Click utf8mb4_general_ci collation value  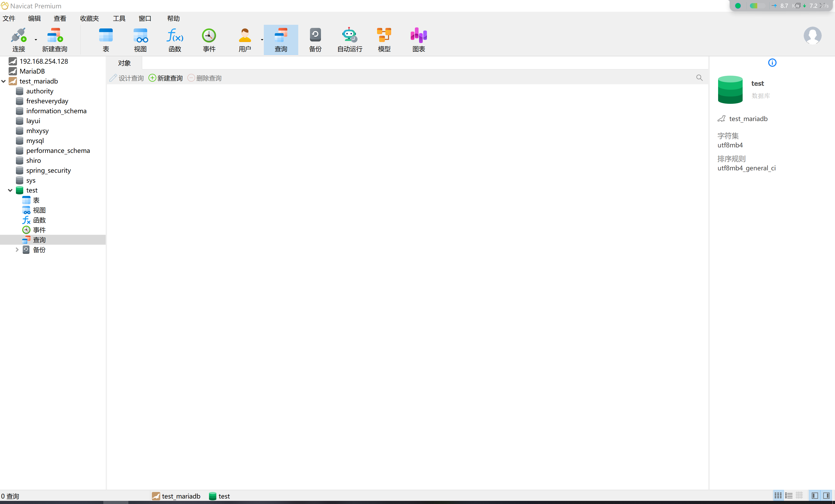pyautogui.click(x=746, y=168)
